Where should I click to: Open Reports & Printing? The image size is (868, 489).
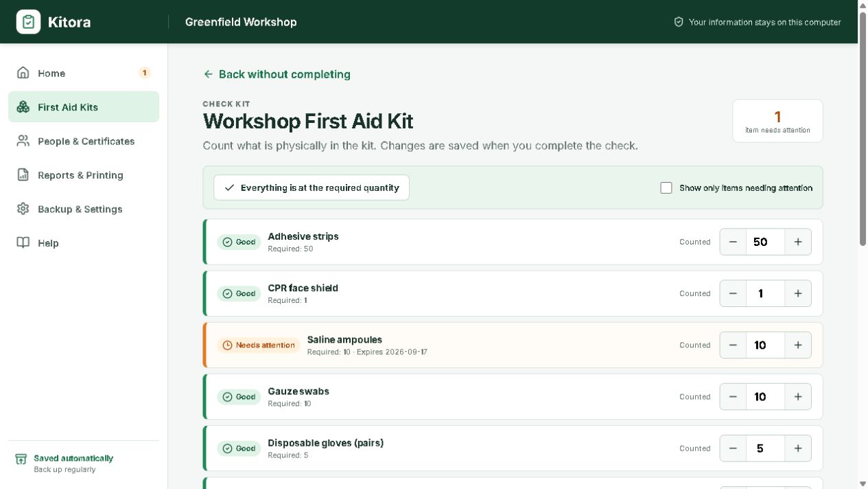tap(84, 175)
